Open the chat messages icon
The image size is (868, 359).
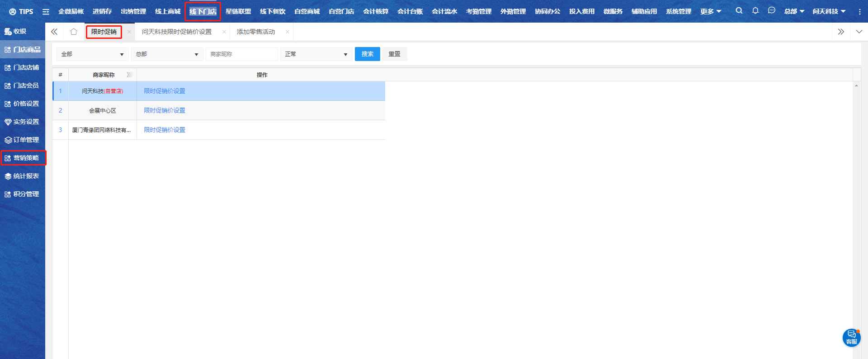(x=771, y=11)
